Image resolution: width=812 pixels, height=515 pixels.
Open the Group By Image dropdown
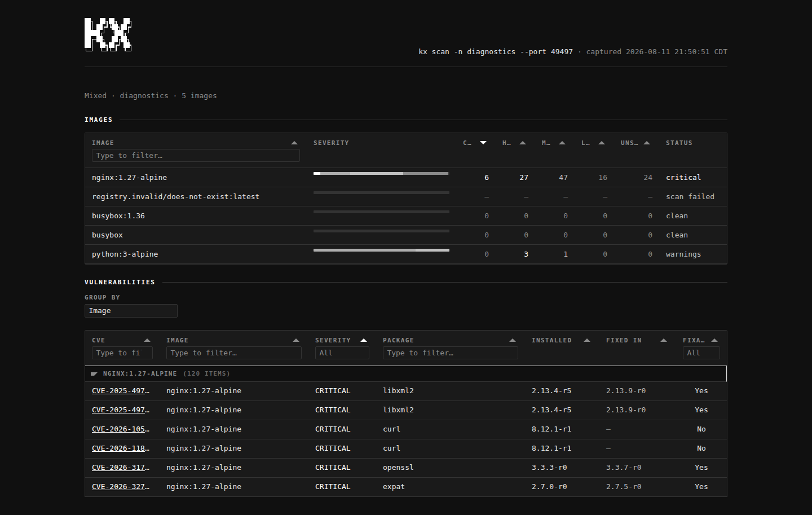tap(131, 311)
